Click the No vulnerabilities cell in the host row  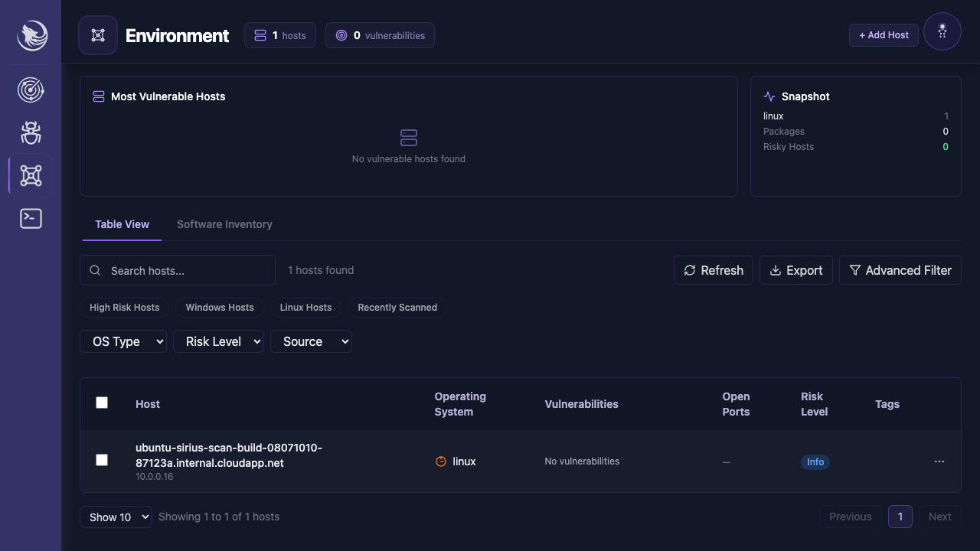(582, 461)
